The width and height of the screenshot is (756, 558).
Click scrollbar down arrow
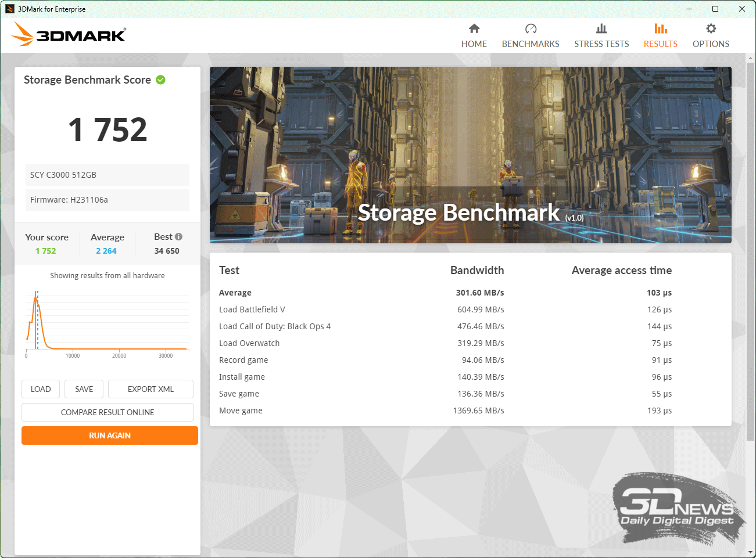point(750,552)
